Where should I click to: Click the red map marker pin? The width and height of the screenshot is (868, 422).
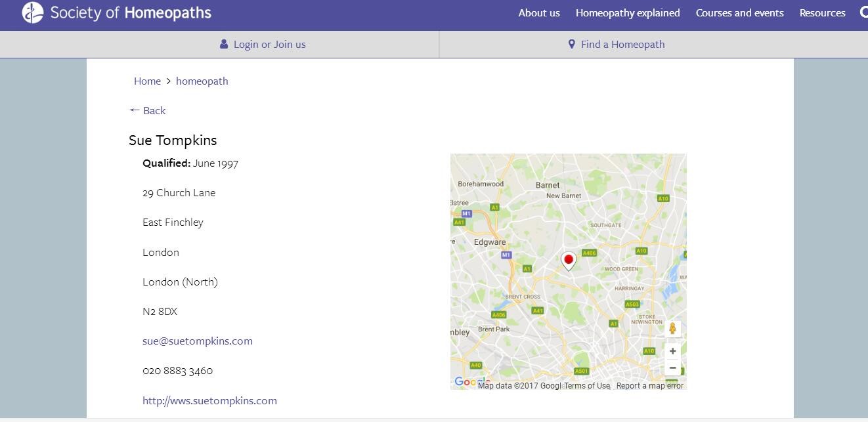[569, 260]
